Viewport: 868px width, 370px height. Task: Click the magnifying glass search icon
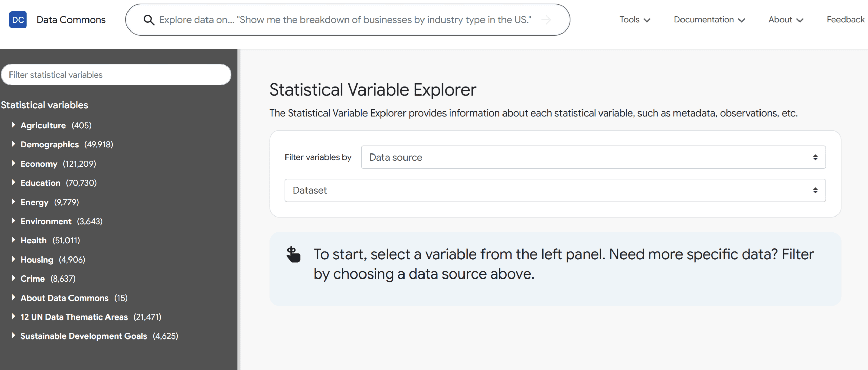[x=149, y=20]
